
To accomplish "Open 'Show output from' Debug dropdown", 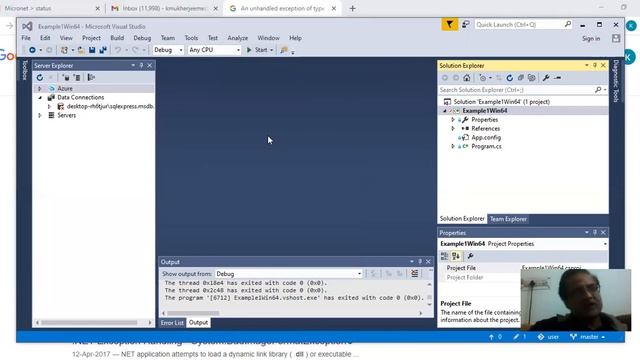I will 289,273.
